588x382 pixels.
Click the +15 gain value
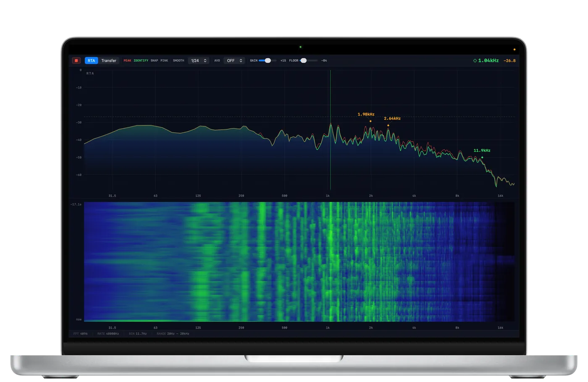(x=283, y=60)
